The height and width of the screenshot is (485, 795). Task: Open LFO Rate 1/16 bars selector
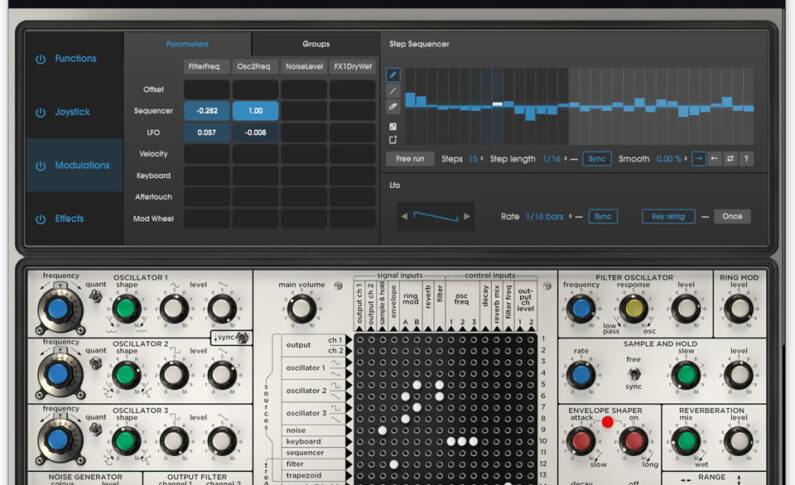pyautogui.click(x=548, y=216)
